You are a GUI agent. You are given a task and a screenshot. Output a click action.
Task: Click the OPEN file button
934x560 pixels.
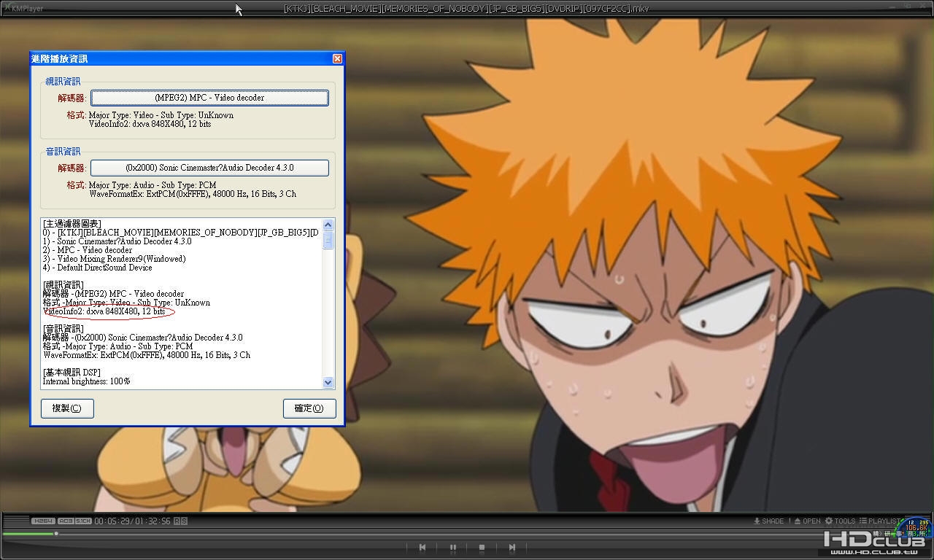pyautogui.click(x=807, y=521)
